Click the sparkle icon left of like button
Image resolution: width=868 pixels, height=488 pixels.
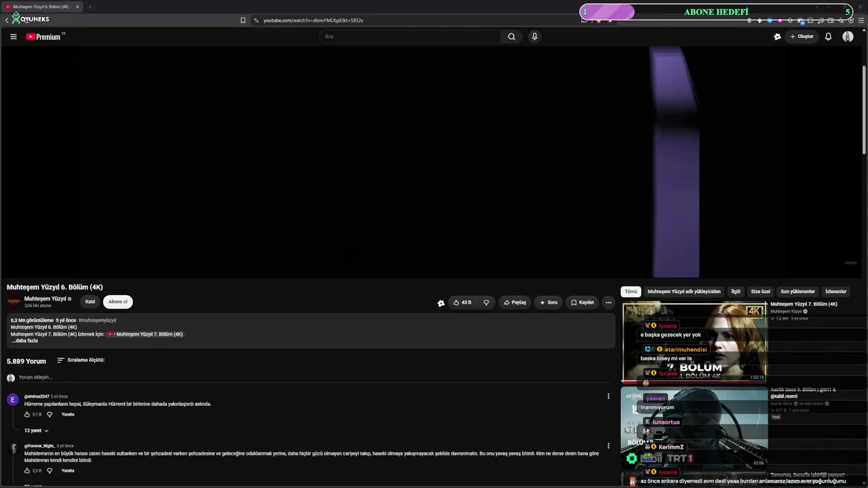point(441,303)
